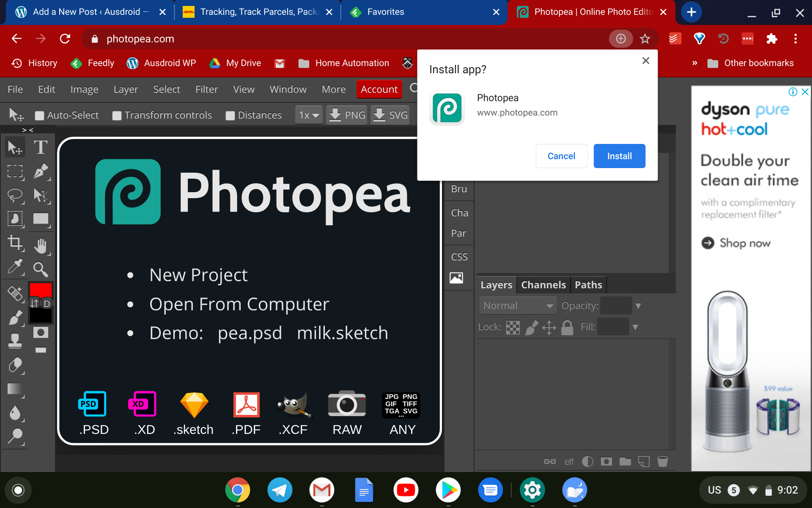
Task: Toggle lock transparent pixels
Action: [513, 327]
